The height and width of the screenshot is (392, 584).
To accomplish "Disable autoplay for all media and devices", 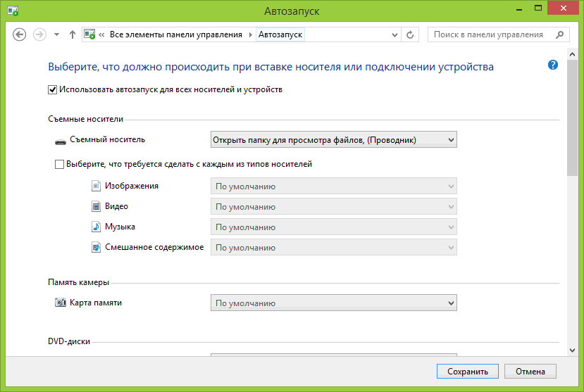I will 53,89.
